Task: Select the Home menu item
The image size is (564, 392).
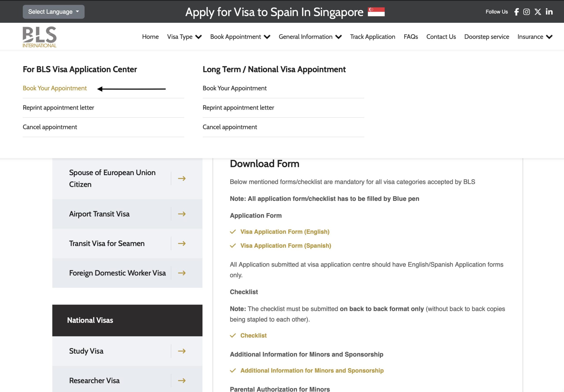Action: click(150, 37)
